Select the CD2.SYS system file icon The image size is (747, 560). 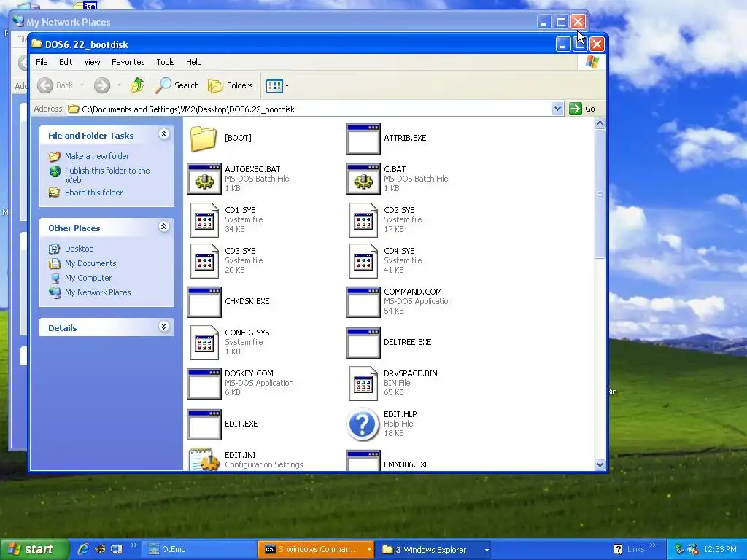[x=363, y=220]
